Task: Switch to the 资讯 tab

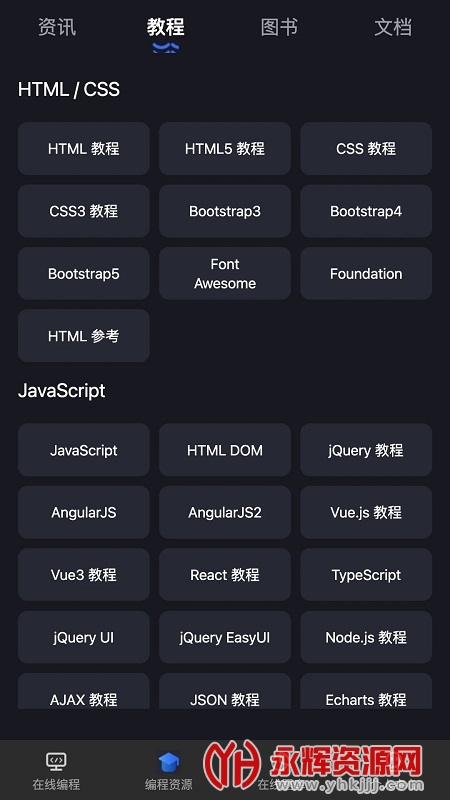Action: pyautogui.click(x=57, y=27)
